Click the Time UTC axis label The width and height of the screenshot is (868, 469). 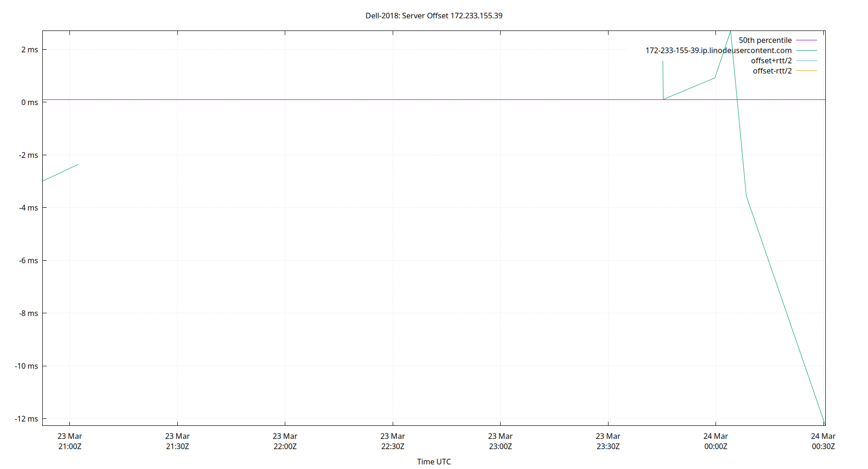tap(434, 461)
